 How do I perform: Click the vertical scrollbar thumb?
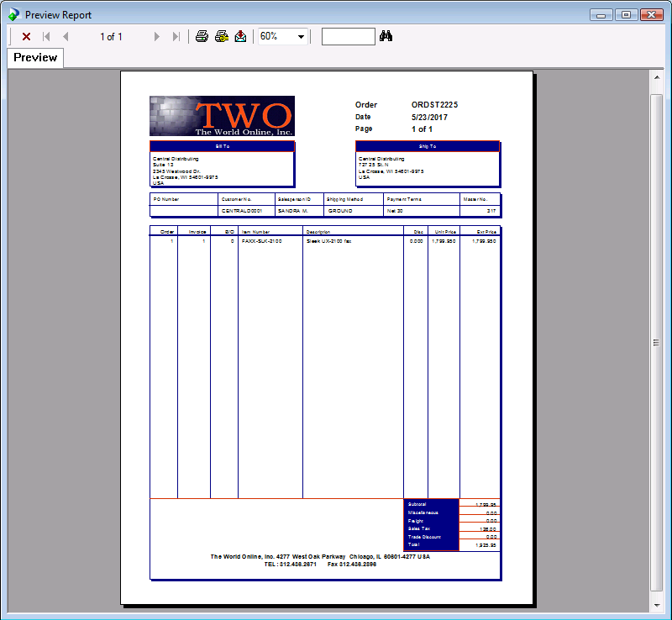pyautogui.click(x=657, y=343)
